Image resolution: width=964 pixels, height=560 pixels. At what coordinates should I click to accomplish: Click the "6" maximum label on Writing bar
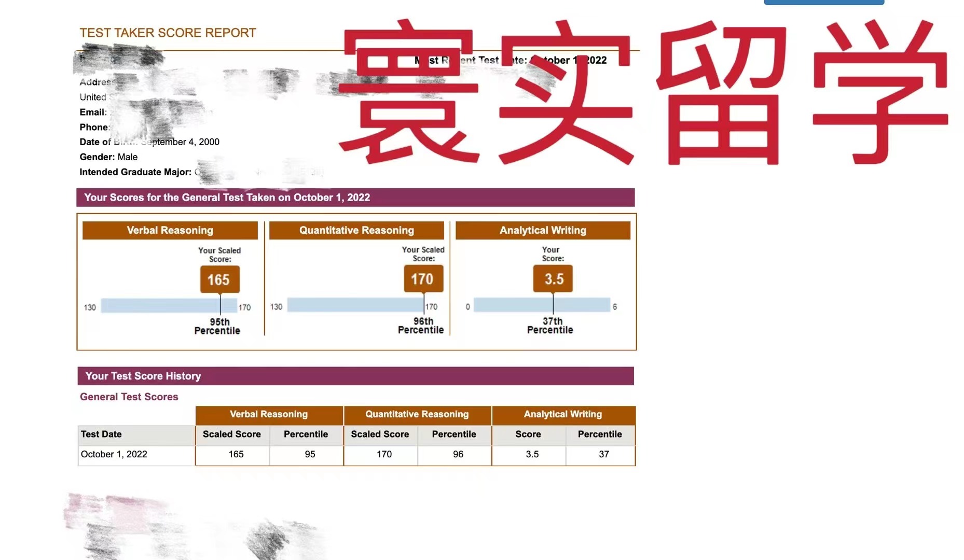(615, 307)
